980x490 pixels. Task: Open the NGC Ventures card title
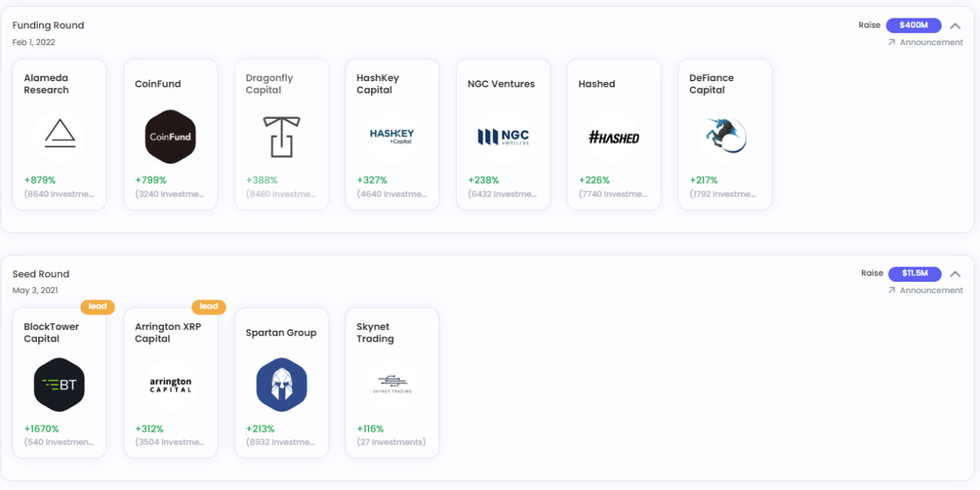pos(501,84)
